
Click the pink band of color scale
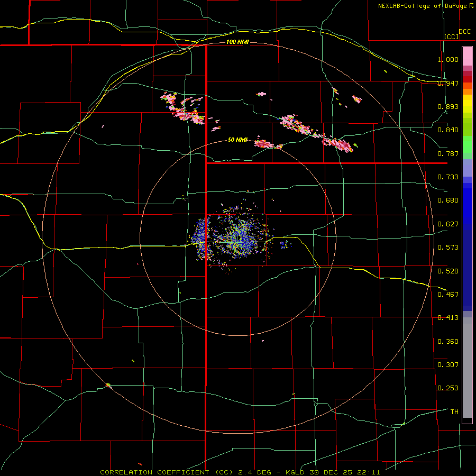coord(467,57)
